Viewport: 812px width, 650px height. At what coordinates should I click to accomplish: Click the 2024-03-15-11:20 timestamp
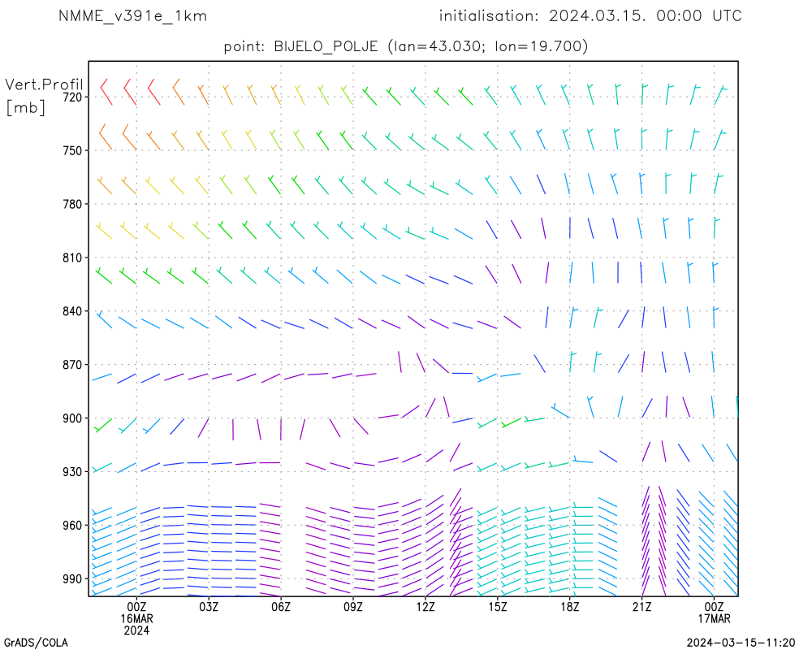(x=741, y=643)
